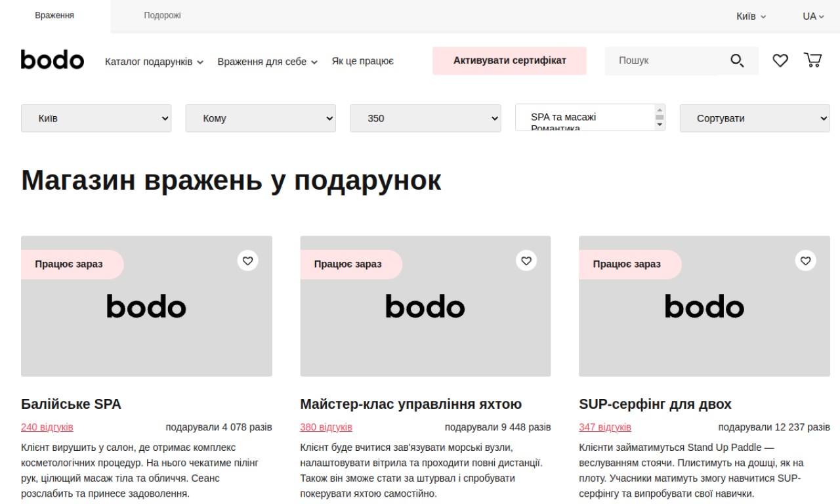Add SUP-серфінг для двох to favorites
The height and width of the screenshot is (504, 840).
pyautogui.click(x=806, y=261)
